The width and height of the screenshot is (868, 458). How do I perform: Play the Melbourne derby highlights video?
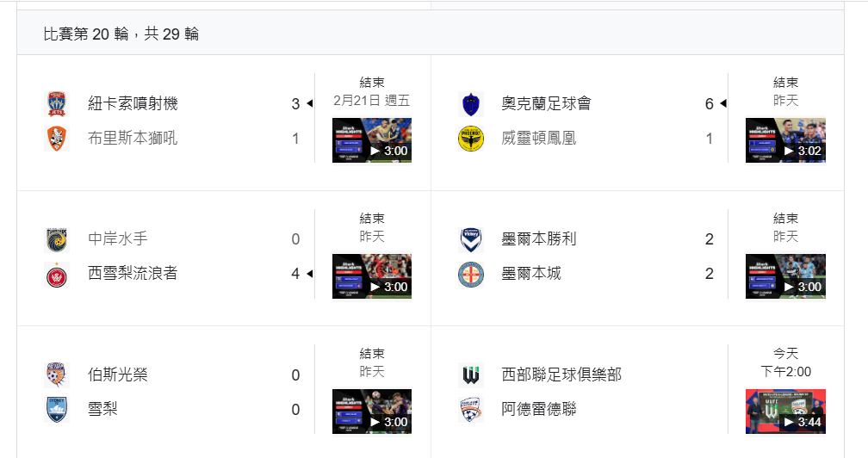(x=784, y=276)
